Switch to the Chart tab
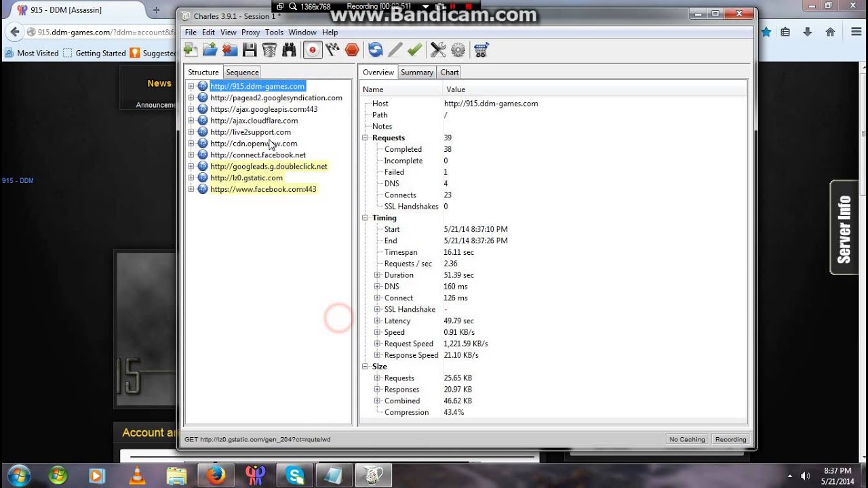The height and width of the screenshot is (488, 868). click(450, 72)
